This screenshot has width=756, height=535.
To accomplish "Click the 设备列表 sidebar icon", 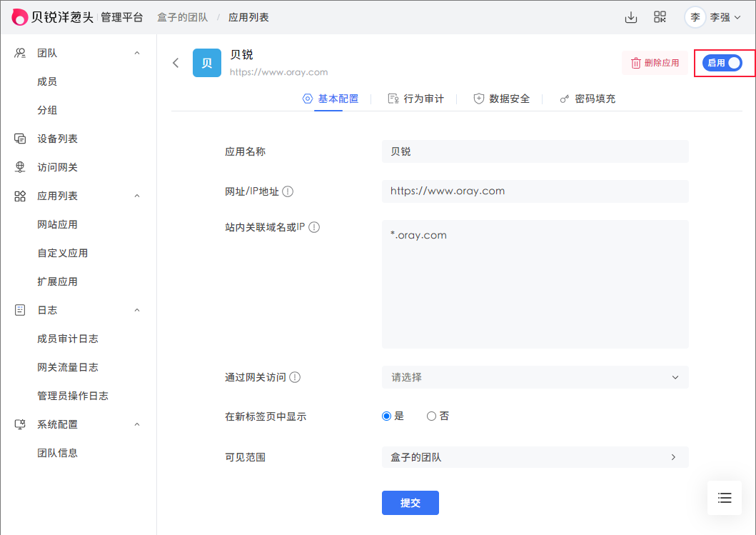I will (x=20, y=139).
